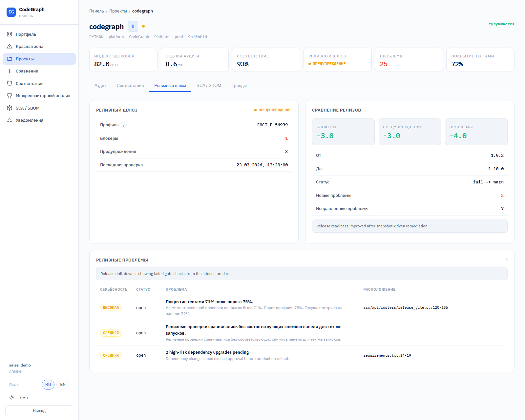Switch to the SCA / SBOM tab

pyautogui.click(x=209, y=86)
